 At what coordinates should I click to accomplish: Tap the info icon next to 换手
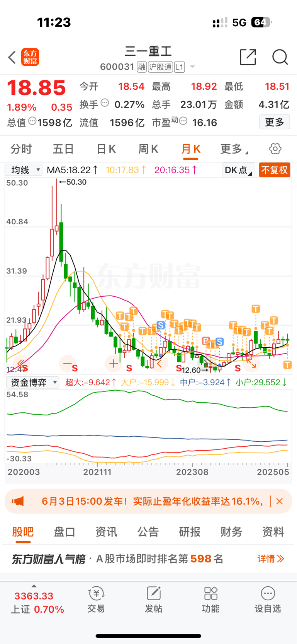[x=105, y=103]
